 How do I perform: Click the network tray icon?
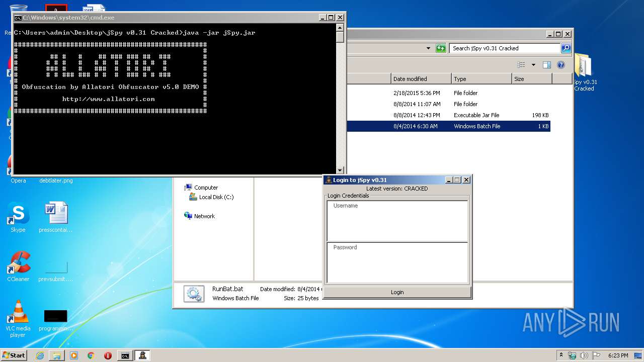point(572,355)
